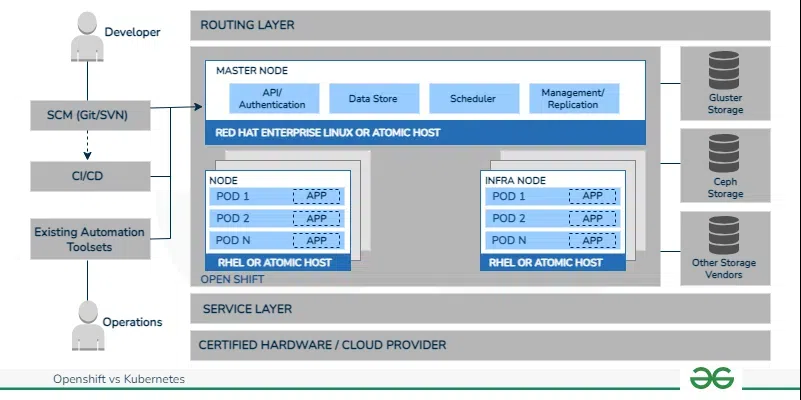The image size is (801, 400).
Task: Click the Operations person icon
Action: point(88,325)
